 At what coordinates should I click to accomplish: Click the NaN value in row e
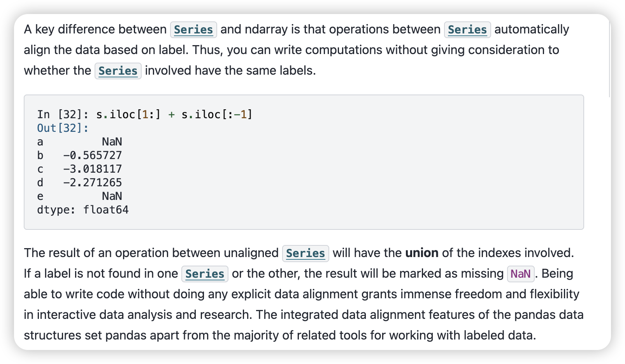click(112, 196)
